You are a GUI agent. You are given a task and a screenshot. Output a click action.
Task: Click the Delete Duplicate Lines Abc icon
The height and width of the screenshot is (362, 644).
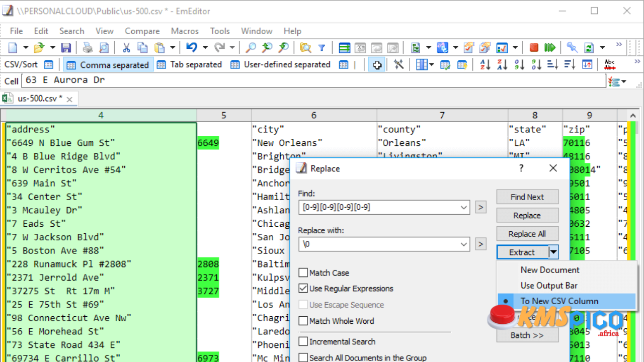point(609,64)
